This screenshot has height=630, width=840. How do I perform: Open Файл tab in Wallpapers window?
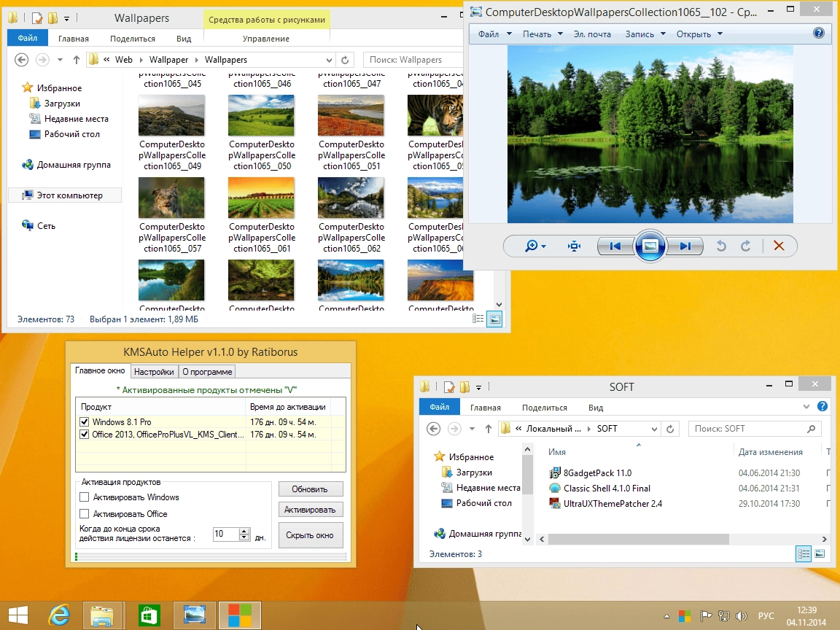point(27,38)
